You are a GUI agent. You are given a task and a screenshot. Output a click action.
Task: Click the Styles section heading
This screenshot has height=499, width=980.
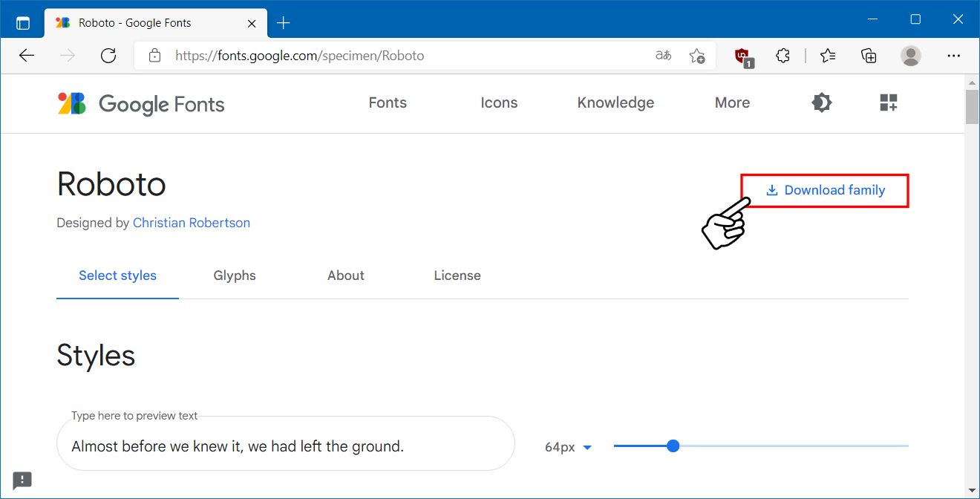tap(96, 356)
